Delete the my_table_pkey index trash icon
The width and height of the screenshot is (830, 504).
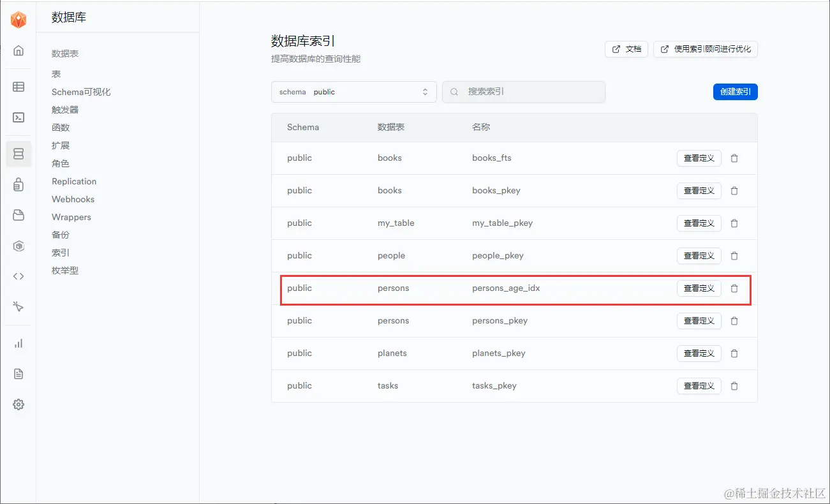734,223
